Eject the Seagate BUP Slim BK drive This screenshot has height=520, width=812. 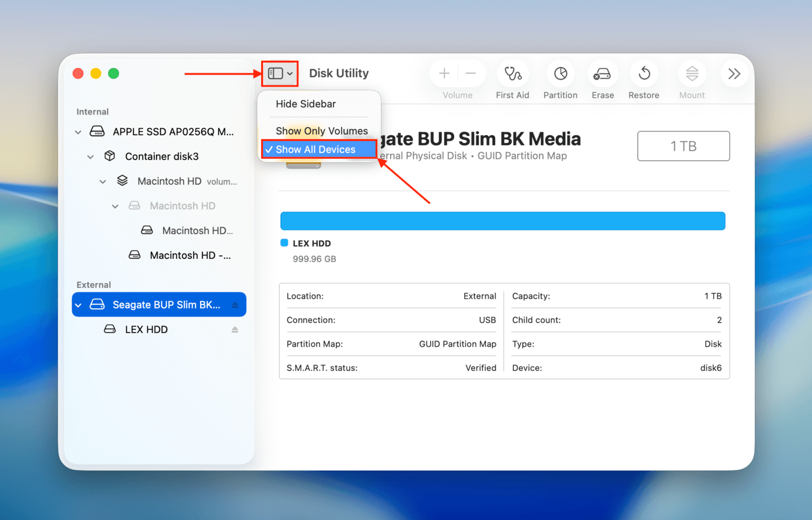(x=236, y=304)
